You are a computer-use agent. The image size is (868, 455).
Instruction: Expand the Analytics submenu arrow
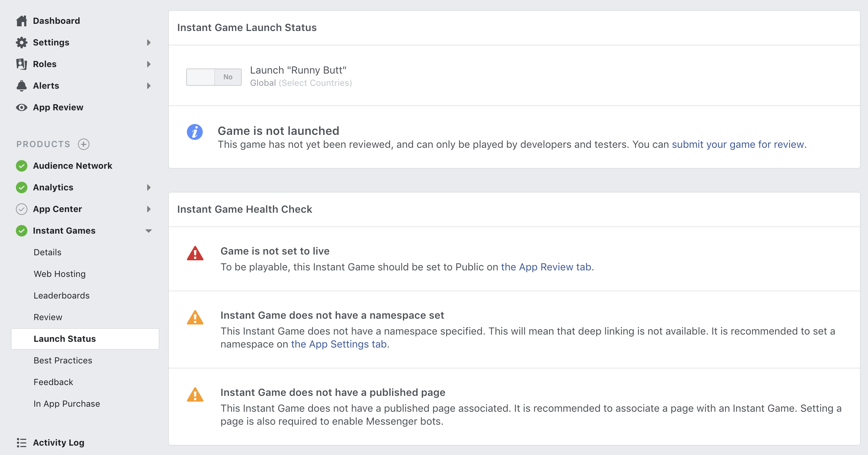(149, 187)
